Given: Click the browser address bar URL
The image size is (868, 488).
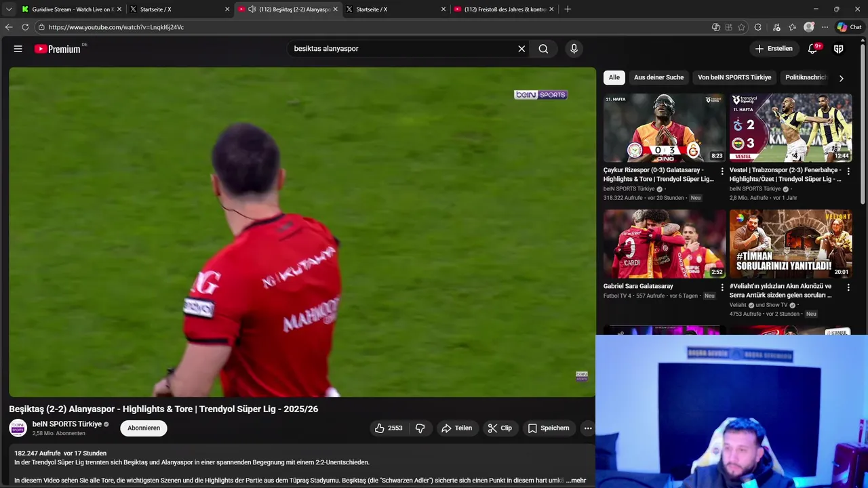Looking at the screenshot, I should click(116, 27).
